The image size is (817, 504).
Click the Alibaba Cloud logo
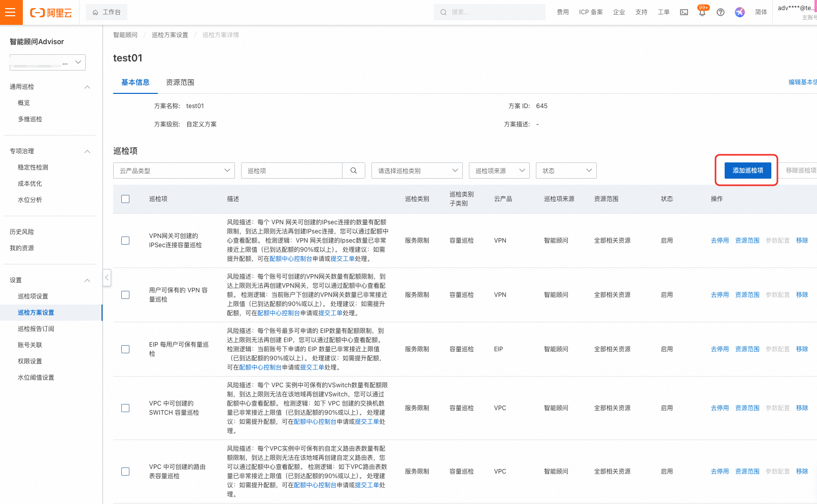51,13
